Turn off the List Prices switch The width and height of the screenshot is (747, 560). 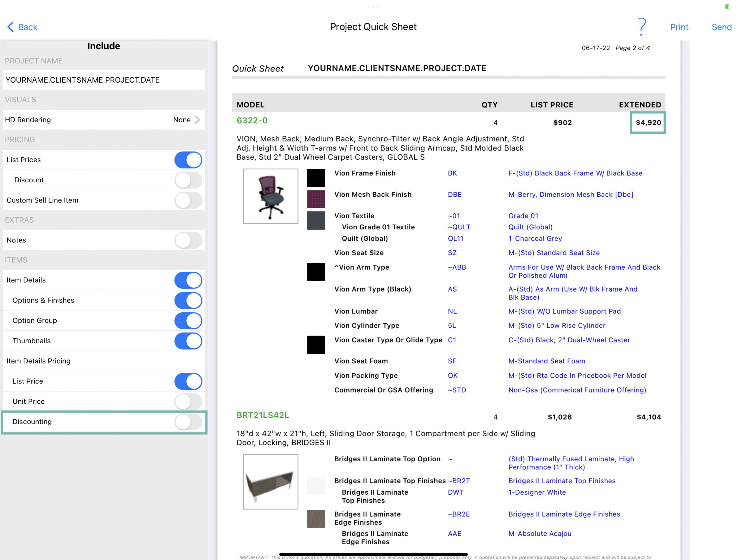click(x=188, y=160)
